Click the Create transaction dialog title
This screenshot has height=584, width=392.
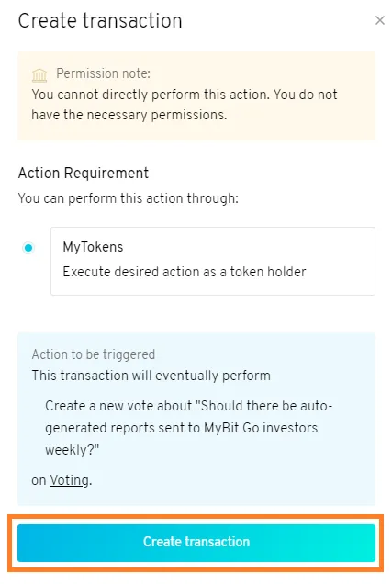tap(100, 20)
